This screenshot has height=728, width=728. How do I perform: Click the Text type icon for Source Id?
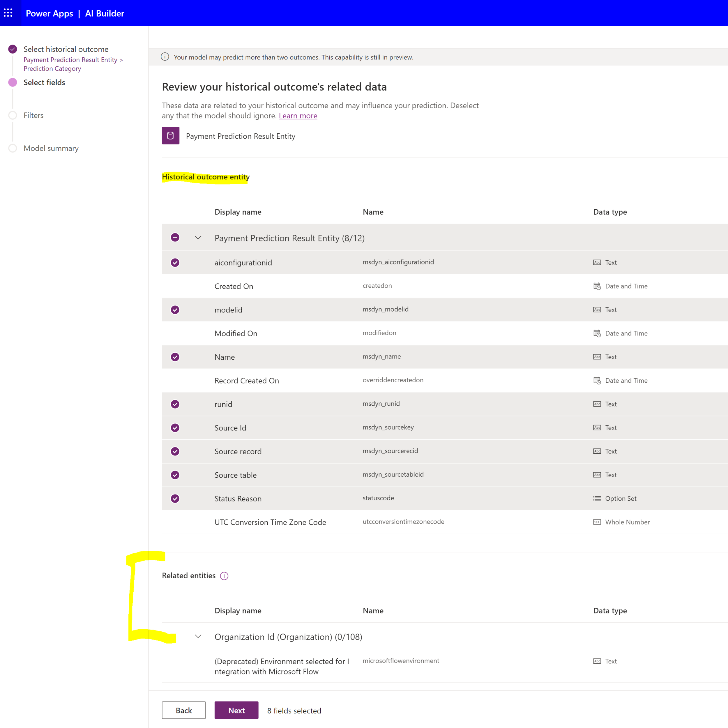[597, 428]
